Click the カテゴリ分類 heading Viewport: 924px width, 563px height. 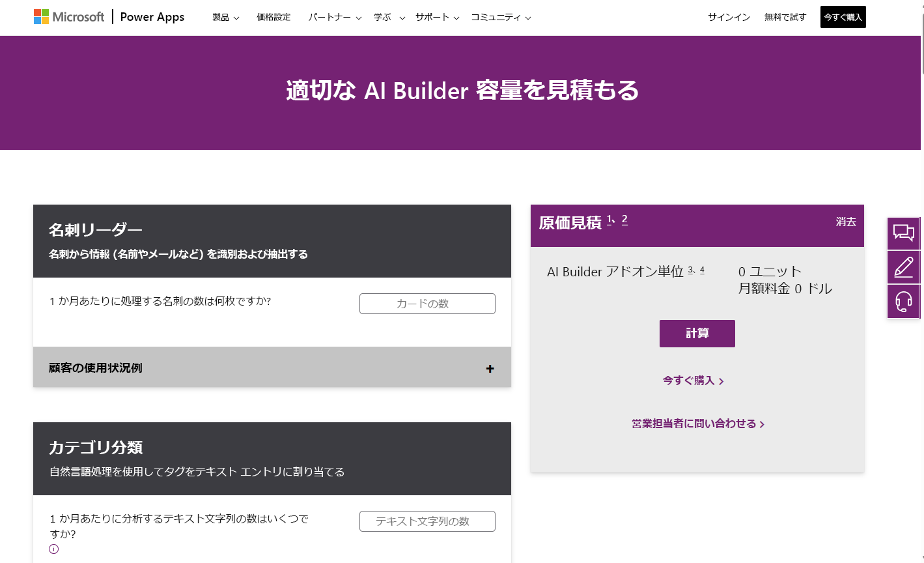point(96,448)
